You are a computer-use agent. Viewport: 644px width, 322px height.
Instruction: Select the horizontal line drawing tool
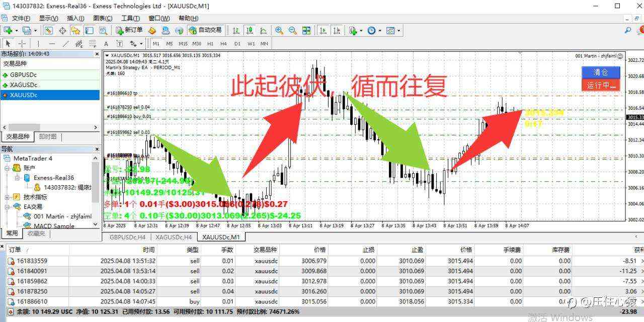click(52, 43)
